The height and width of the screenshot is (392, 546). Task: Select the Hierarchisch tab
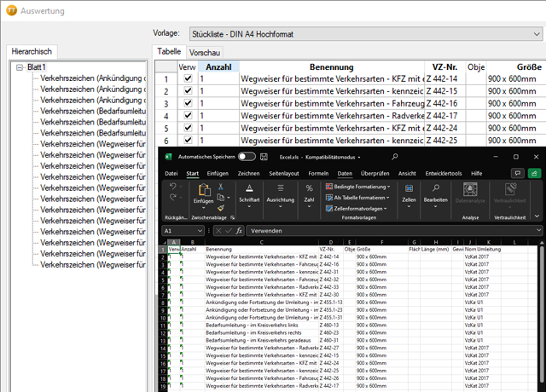tap(32, 51)
